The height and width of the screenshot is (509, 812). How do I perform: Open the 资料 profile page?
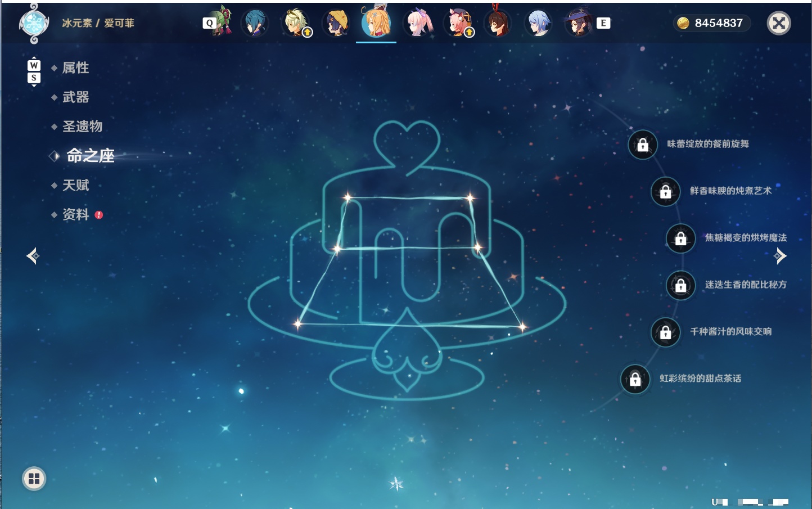(x=75, y=214)
